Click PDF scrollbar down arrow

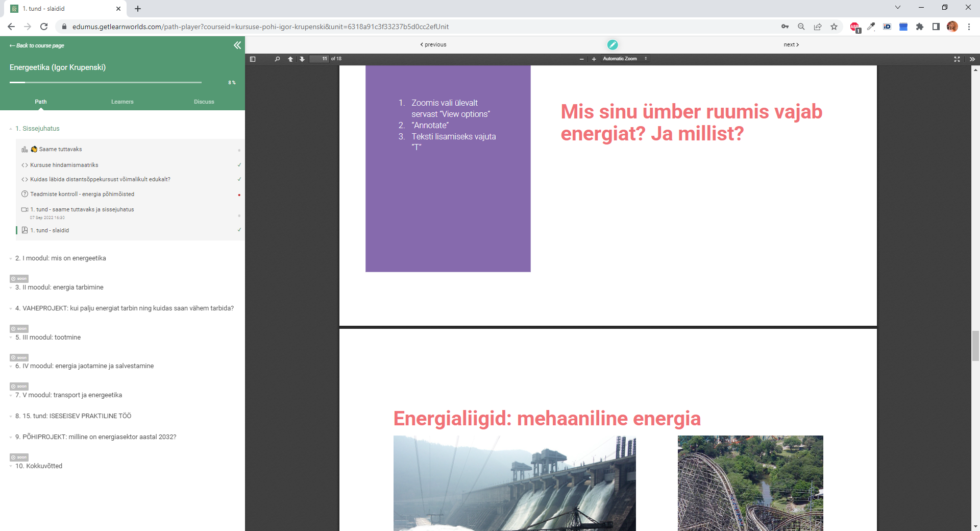[x=975, y=526]
